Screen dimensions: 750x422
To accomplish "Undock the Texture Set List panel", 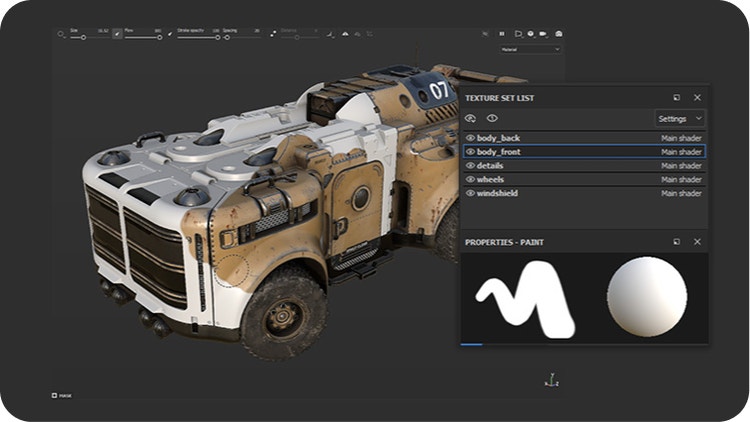I will click(677, 98).
